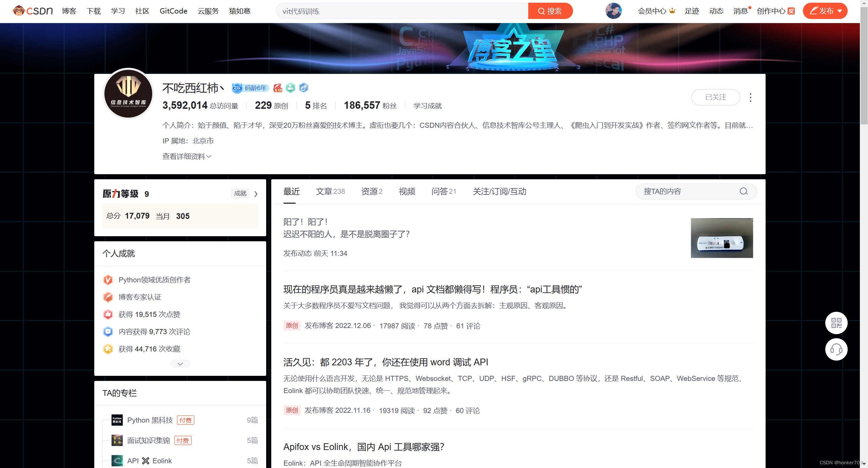Open 成就 arrow in 原力等级 panel
The width and height of the screenshot is (868, 468).
pyautogui.click(x=256, y=194)
